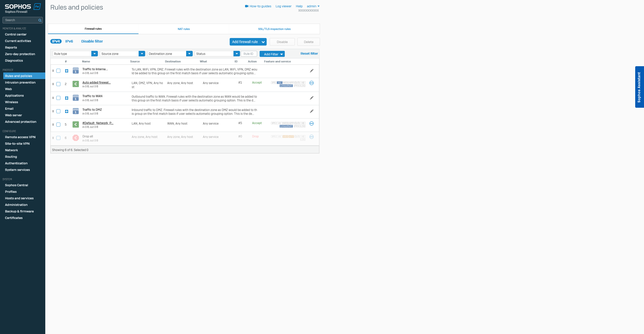Grab drag handle of Auto added firewall row
The height and width of the screenshot is (334, 644).
(53, 84)
